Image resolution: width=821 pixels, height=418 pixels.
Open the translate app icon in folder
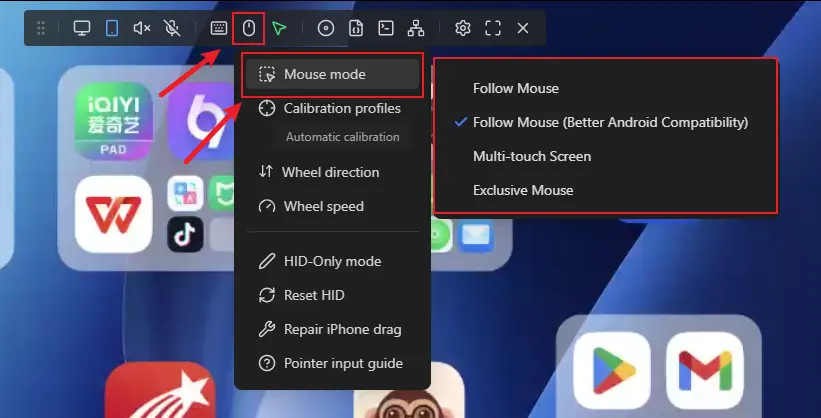click(185, 193)
